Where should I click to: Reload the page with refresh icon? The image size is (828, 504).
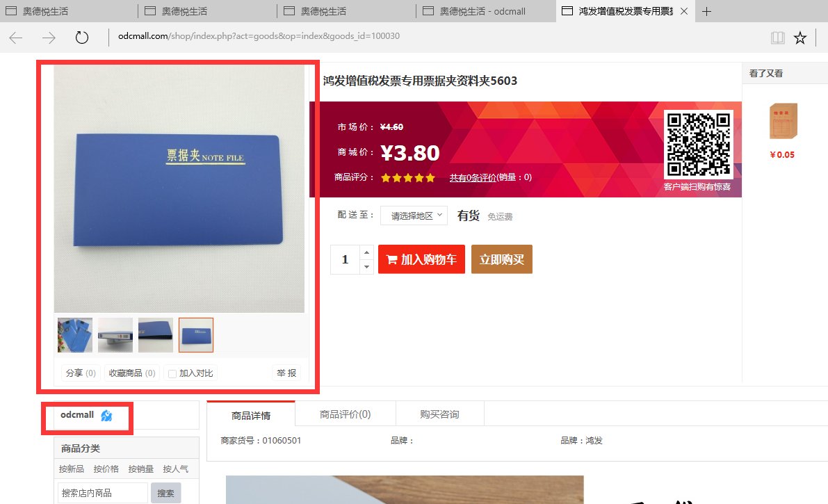coord(82,38)
